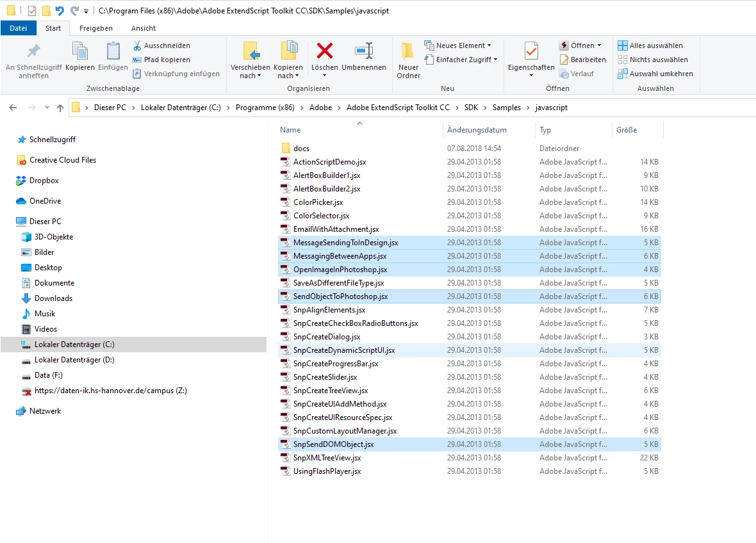The height and width of the screenshot is (543, 756).
Task: Click the Ausschneiden scissors icon
Action: click(x=137, y=45)
